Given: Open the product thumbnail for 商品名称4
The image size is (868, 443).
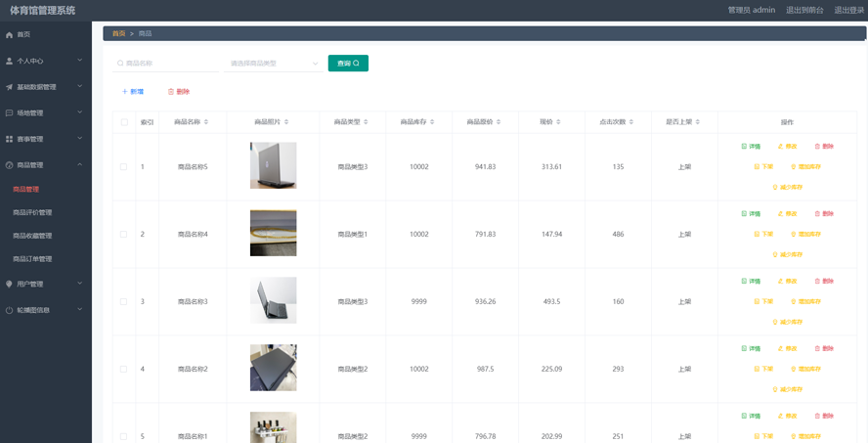Looking at the screenshot, I should tap(273, 233).
